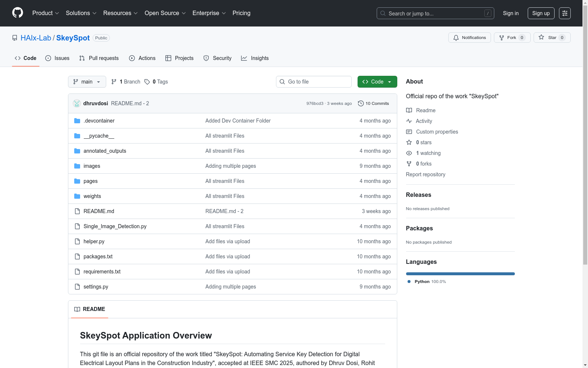Click the forks icon in About

409,164
